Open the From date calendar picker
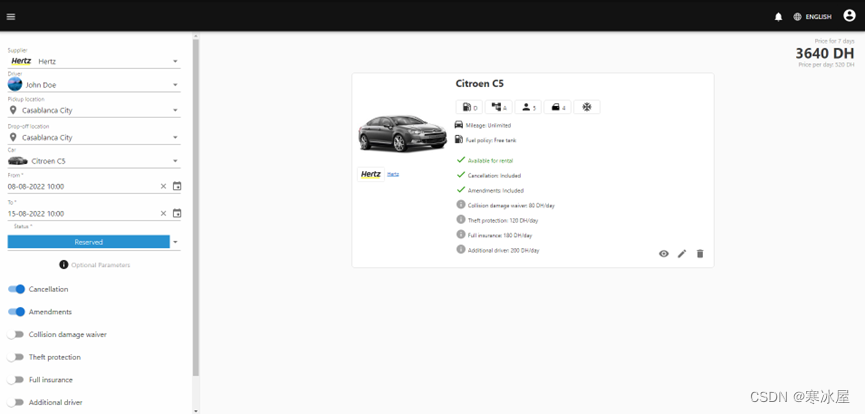Image resolution: width=865 pixels, height=414 pixels. [177, 187]
